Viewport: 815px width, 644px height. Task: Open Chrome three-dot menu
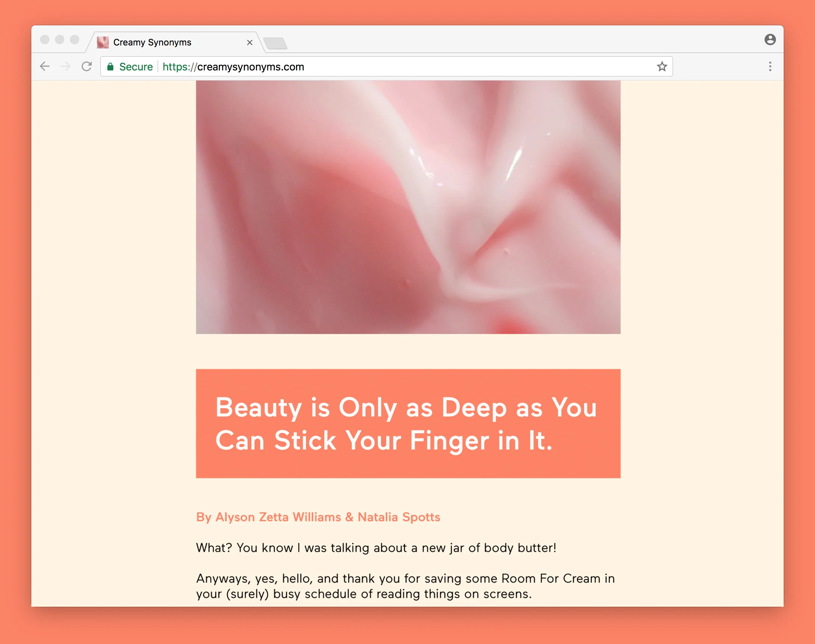(770, 66)
